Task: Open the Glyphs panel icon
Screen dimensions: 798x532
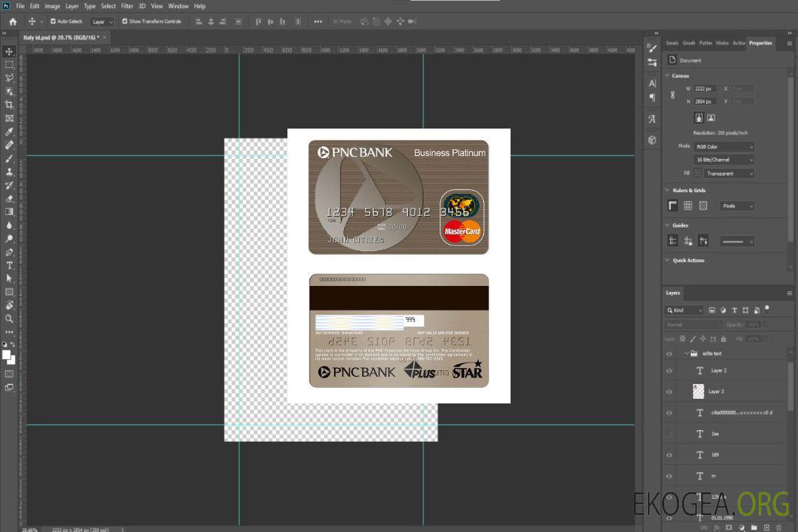Action: click(652, 119)
